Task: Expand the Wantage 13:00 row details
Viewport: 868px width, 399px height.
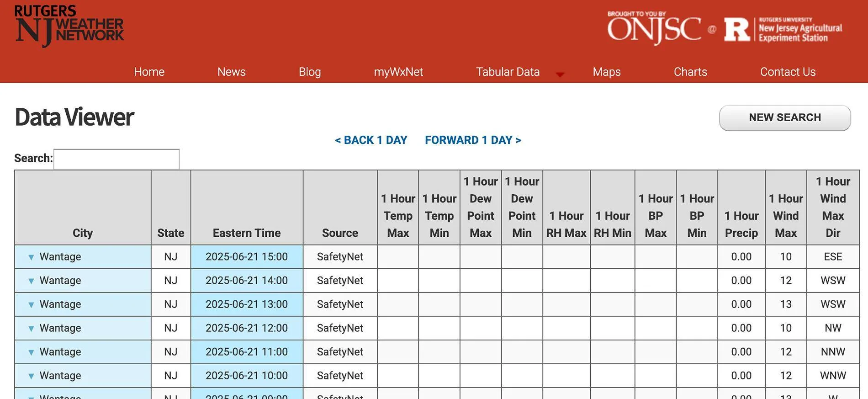Action: pyautogui.click(x=31, y=305)
